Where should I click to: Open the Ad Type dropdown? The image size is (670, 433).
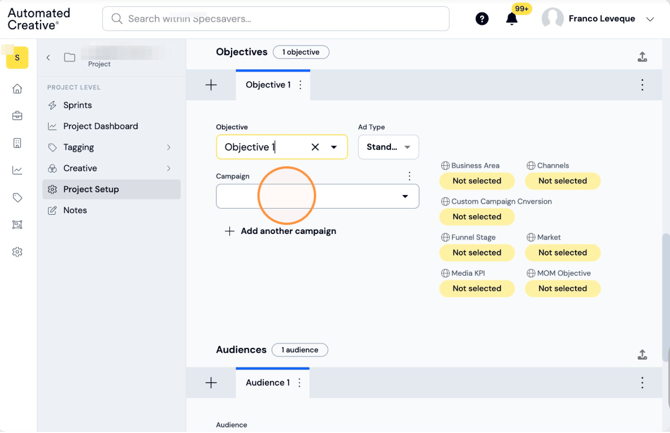click(x=388, y=147)
